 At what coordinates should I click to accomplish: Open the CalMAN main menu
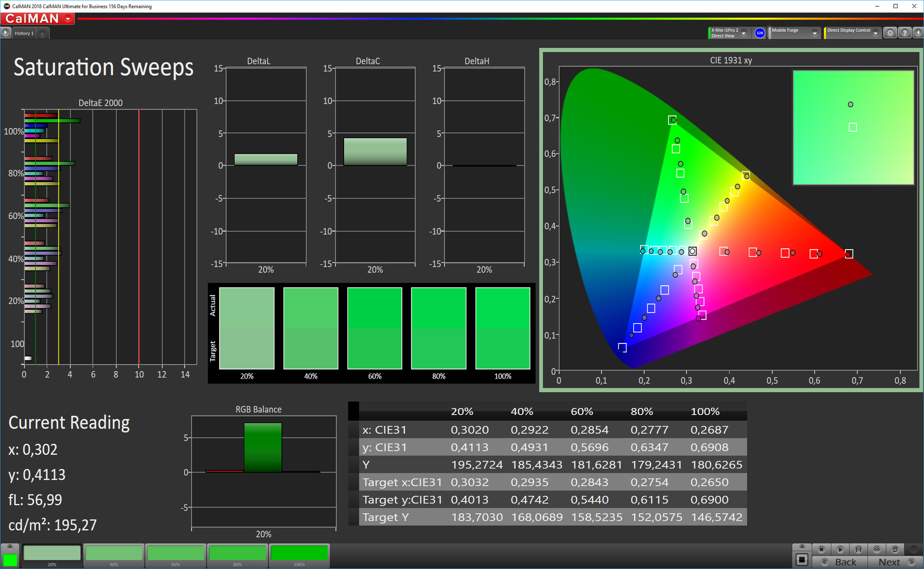tap(68, 19)
